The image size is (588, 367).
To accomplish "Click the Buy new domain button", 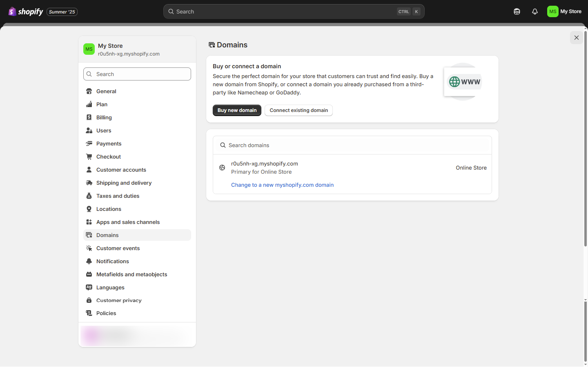I will tap(237, 110).
